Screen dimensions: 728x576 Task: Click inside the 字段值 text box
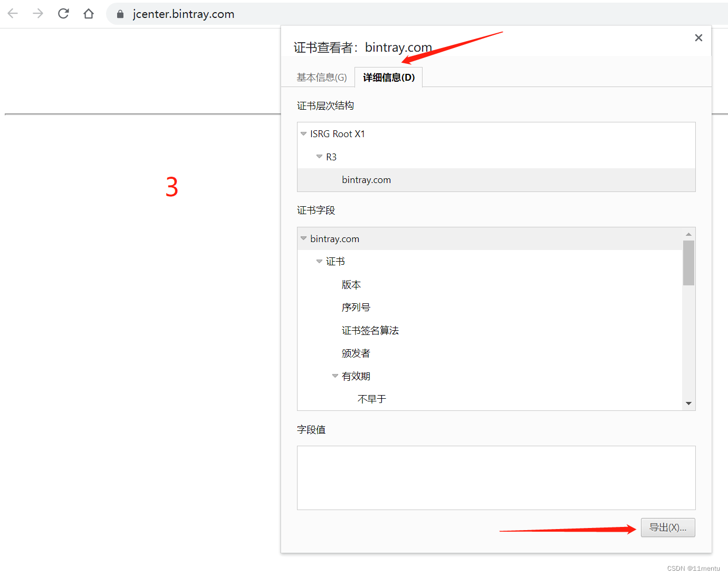(x=496, y=478)
